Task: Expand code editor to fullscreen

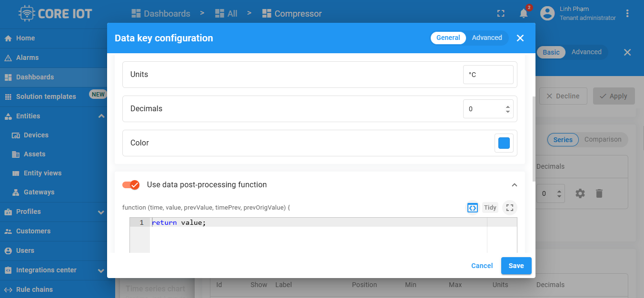Action: click(510, 208)
